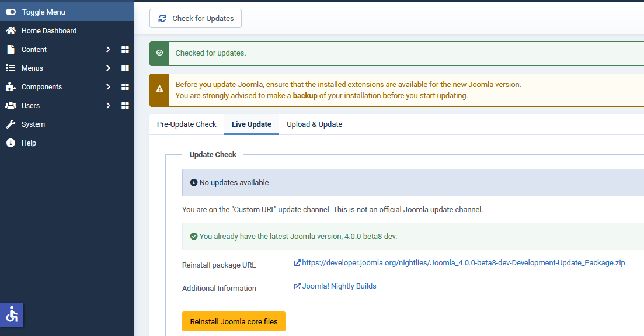Screen dimensions: 644x336
Task: Open the Joomla! Nightly Builds link
Action: [x=339, y=286]
